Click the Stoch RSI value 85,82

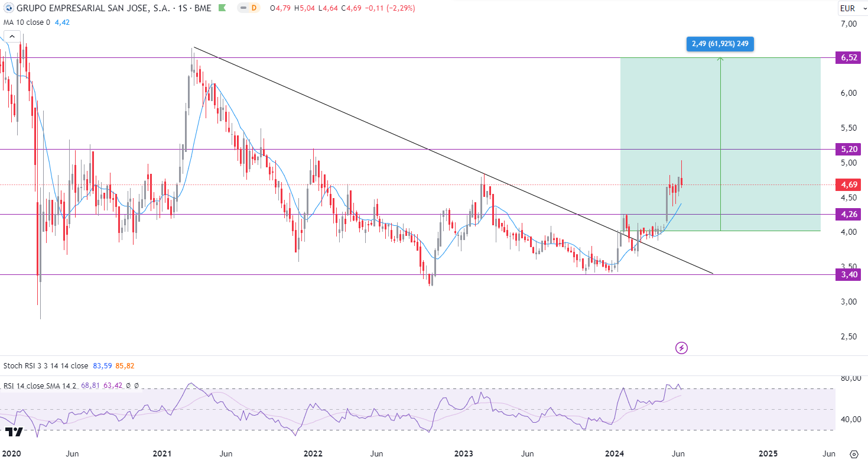tap(125, 366)
